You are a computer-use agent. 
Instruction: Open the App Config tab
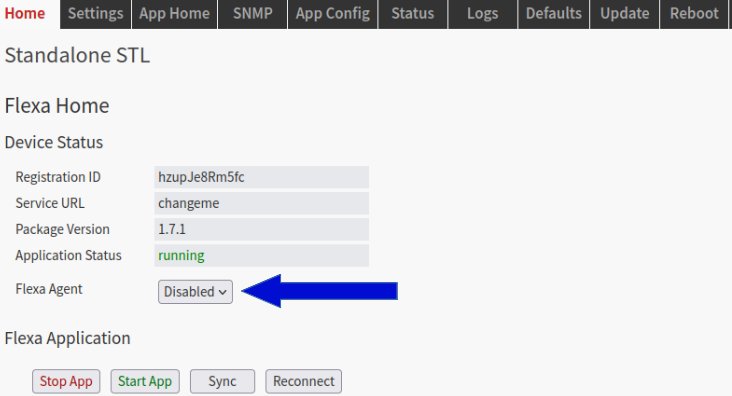coord(332,14)
